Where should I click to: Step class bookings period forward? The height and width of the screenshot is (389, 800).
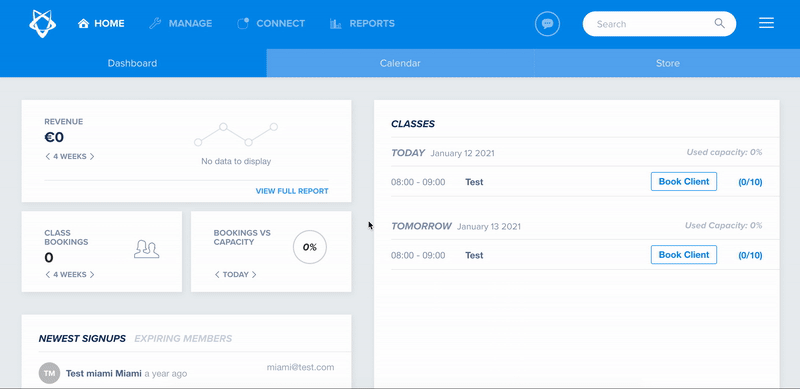pos(92,275)
